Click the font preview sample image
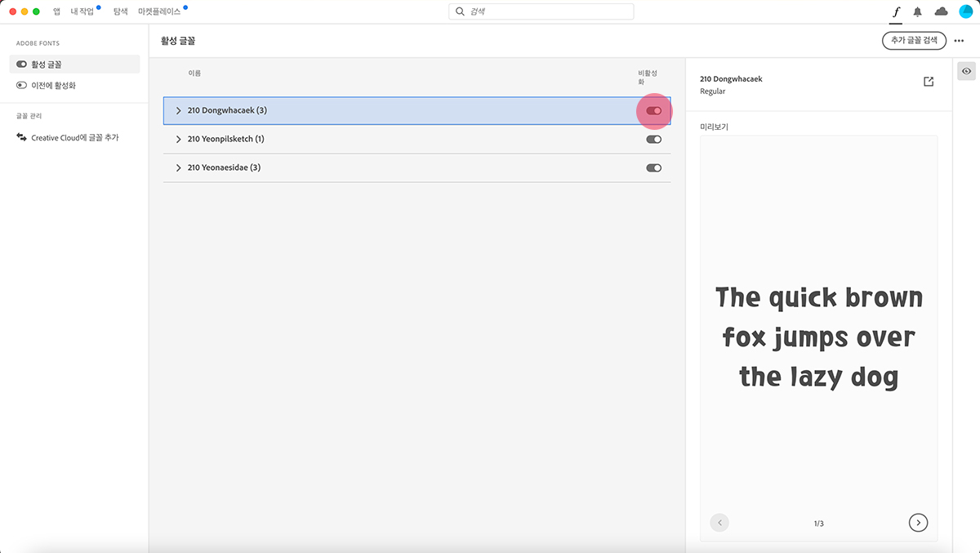 (x=819, y=337)
